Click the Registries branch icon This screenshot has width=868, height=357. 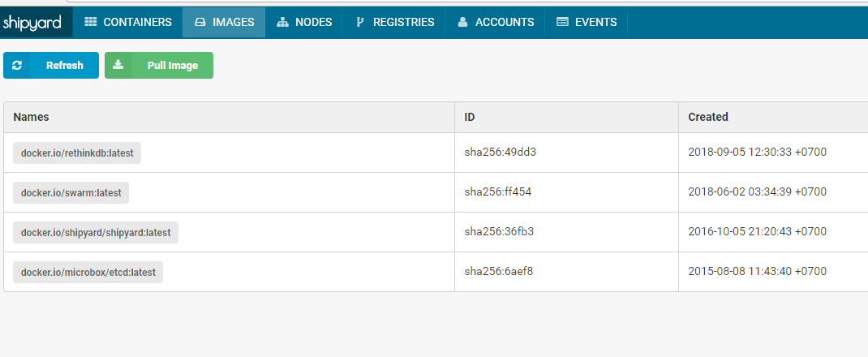pyautogui.click(x=360, y=22)
